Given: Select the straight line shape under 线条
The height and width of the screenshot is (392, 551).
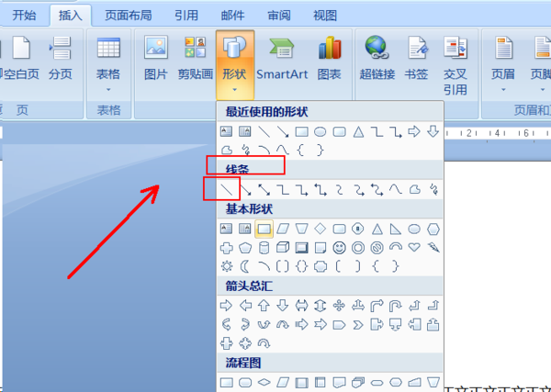Looking at the screenshot, I should (x=226, y=190).
